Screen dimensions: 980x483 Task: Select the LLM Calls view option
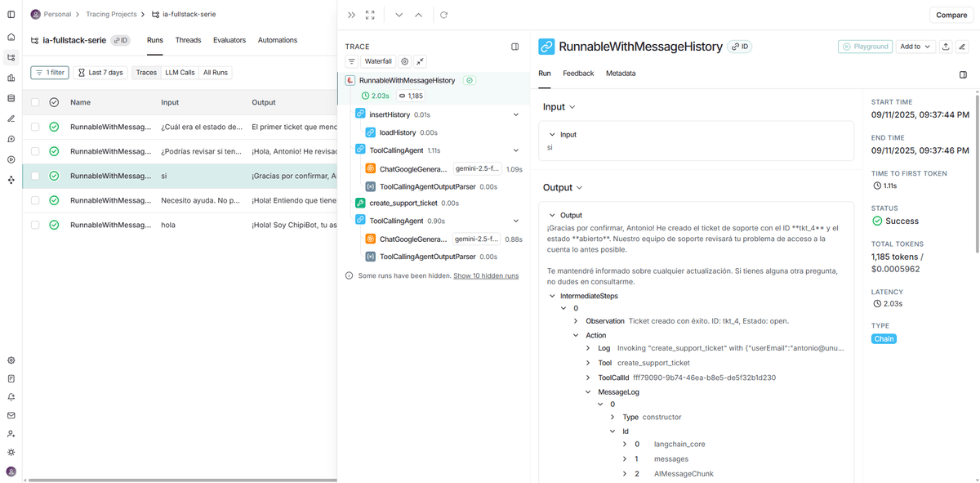(x=180, y=73)
